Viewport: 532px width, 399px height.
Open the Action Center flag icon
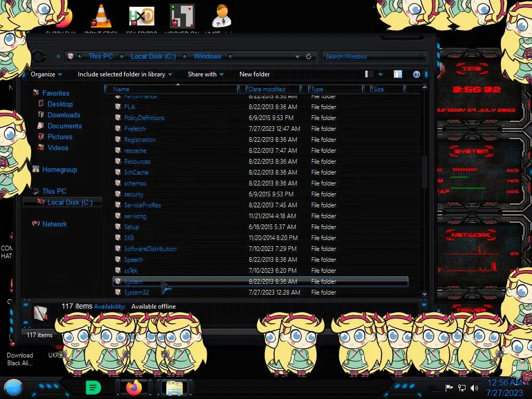449,388
